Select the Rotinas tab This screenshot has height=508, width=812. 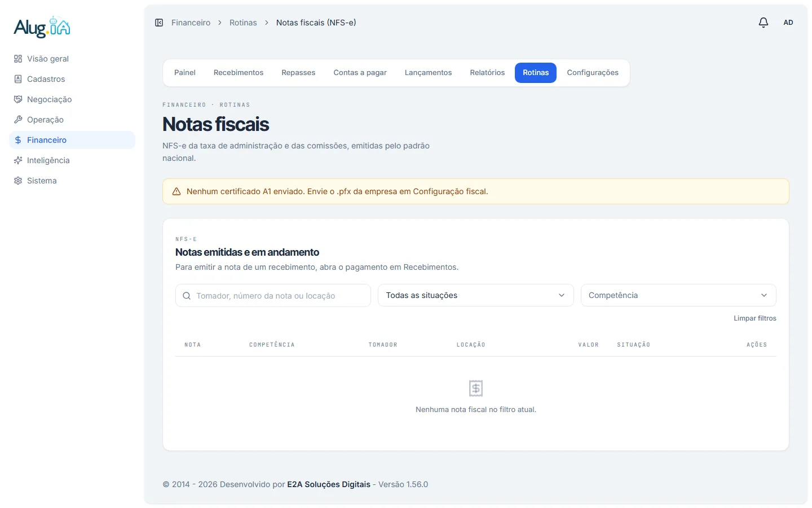536,73
